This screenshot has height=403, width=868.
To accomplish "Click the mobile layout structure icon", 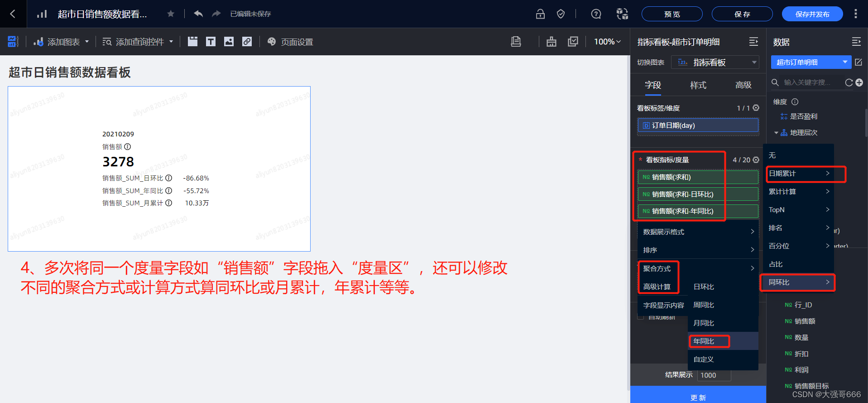I will click(551, 42).
